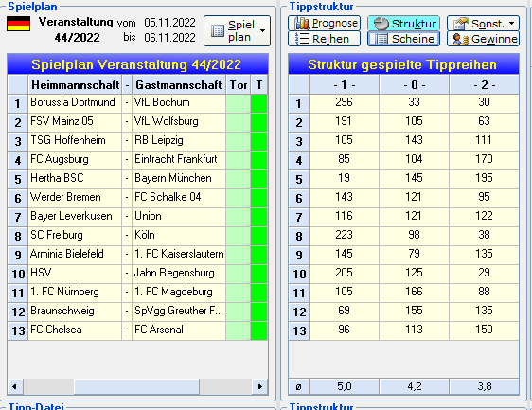Screen dimensions: 532x410
Task: Click the Spielplan horizontal scrollbar thumb
Action: [x=136, y=386]
